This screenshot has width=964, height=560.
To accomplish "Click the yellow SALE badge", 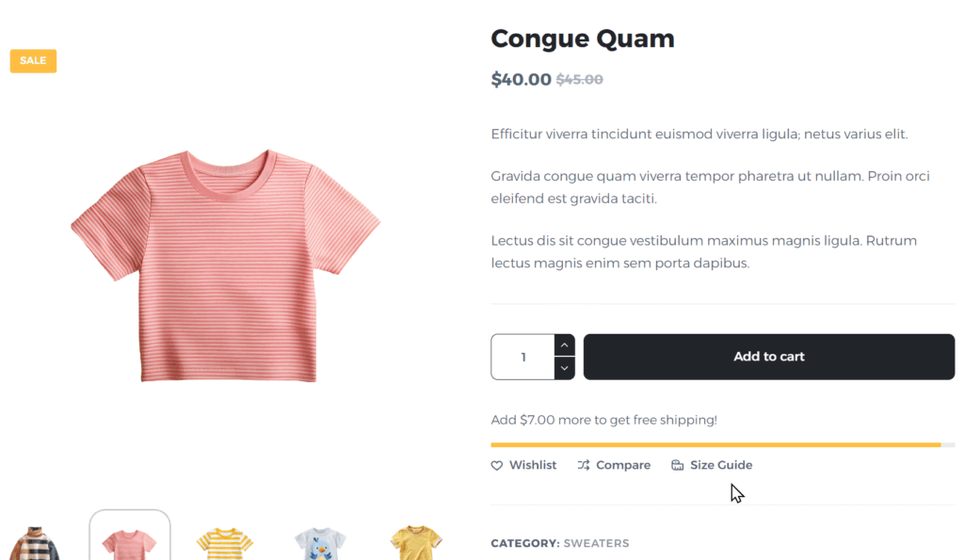I will pyautogui.click(x=33, y=61).
